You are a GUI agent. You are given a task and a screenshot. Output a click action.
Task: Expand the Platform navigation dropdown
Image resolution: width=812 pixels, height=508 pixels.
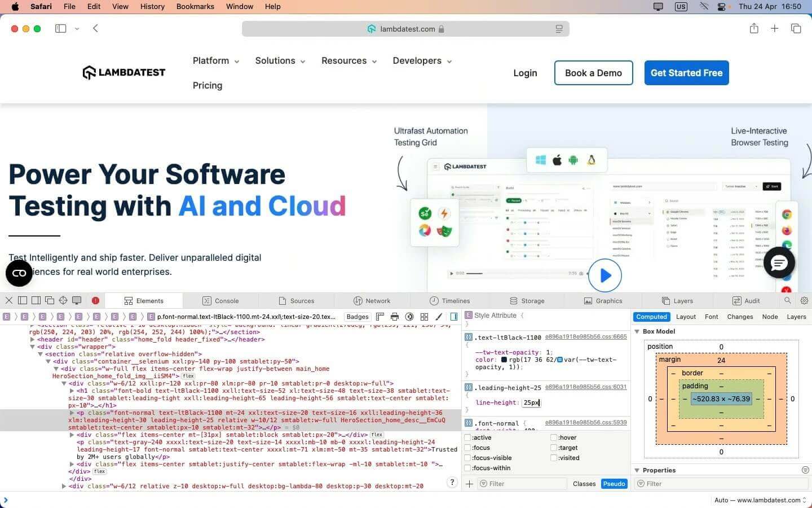216,61
